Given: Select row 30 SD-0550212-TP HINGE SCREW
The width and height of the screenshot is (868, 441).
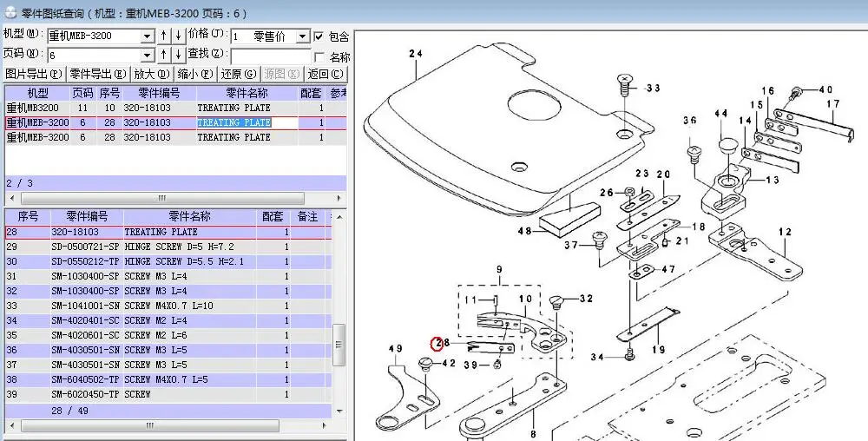Looking at the screenshot, I should (168, 261).
